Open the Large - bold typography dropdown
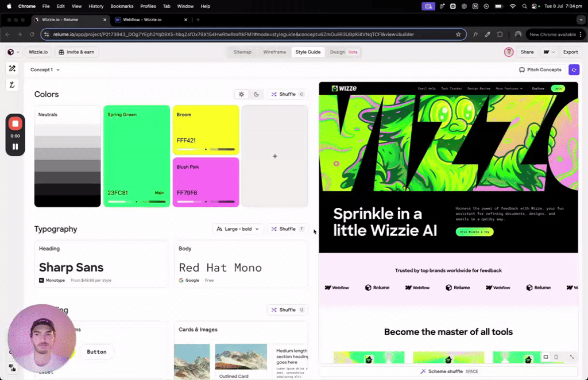This screenshot has width=588, height=380. point(238,229)
